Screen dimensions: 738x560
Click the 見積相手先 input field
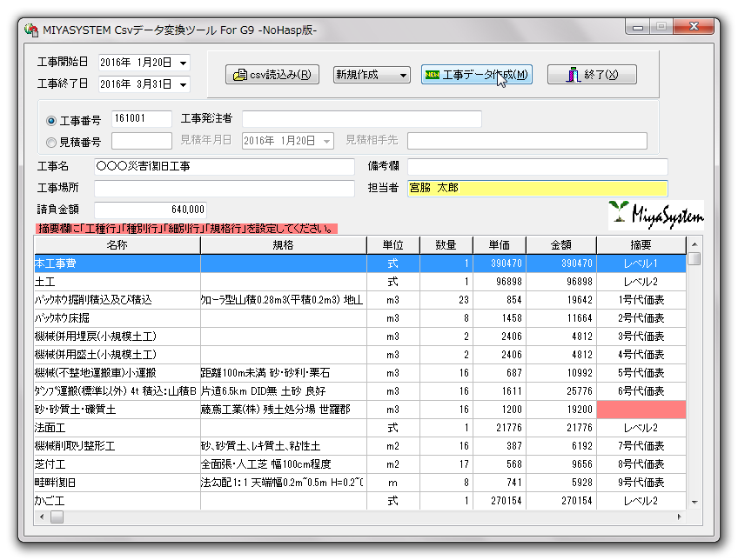pos(527,141)
